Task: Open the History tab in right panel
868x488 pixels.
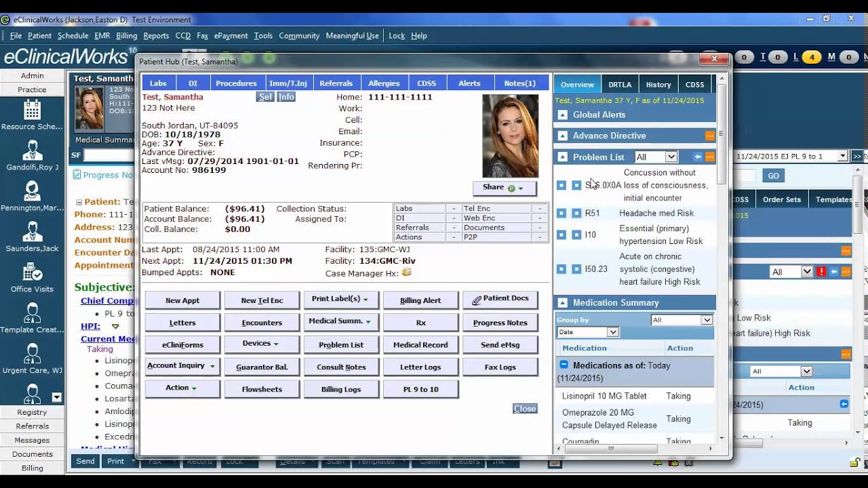Action: [658, 85]
